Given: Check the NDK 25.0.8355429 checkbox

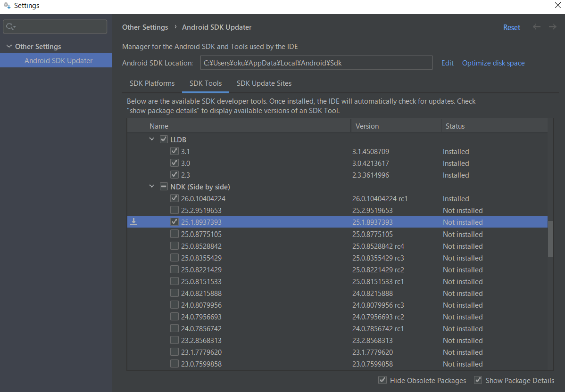Looking at the screenshot, I should 174,258.
